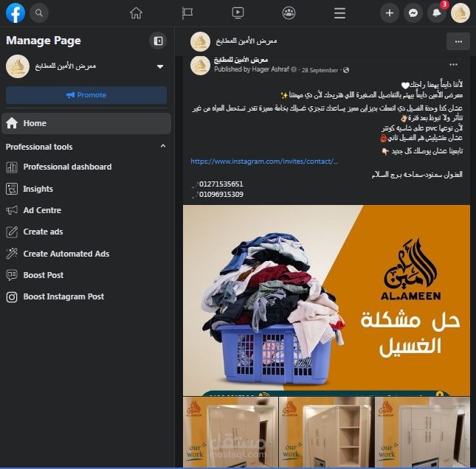Open page header three-dot options button
This screenshot has width=476, height=469.
(458, 41)
